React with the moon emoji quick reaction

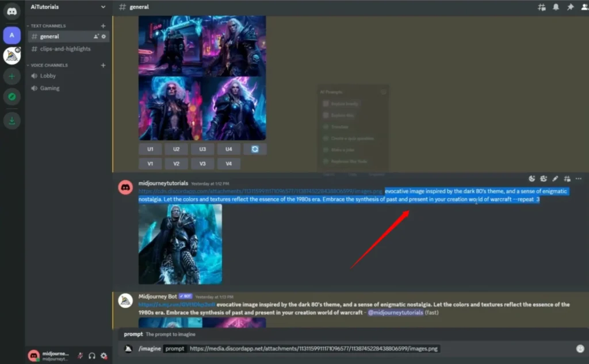531,179
